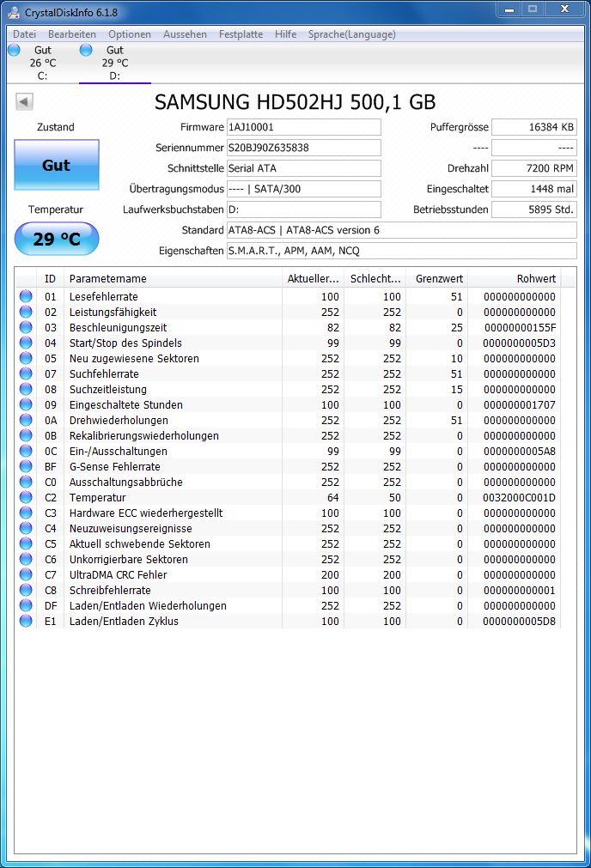Open the Datei menu
Screen dimensions: 591x868
tap(24, 34)
